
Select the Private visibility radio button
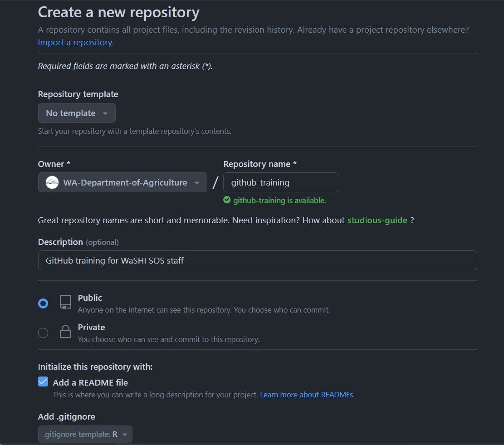click(43, 333)
